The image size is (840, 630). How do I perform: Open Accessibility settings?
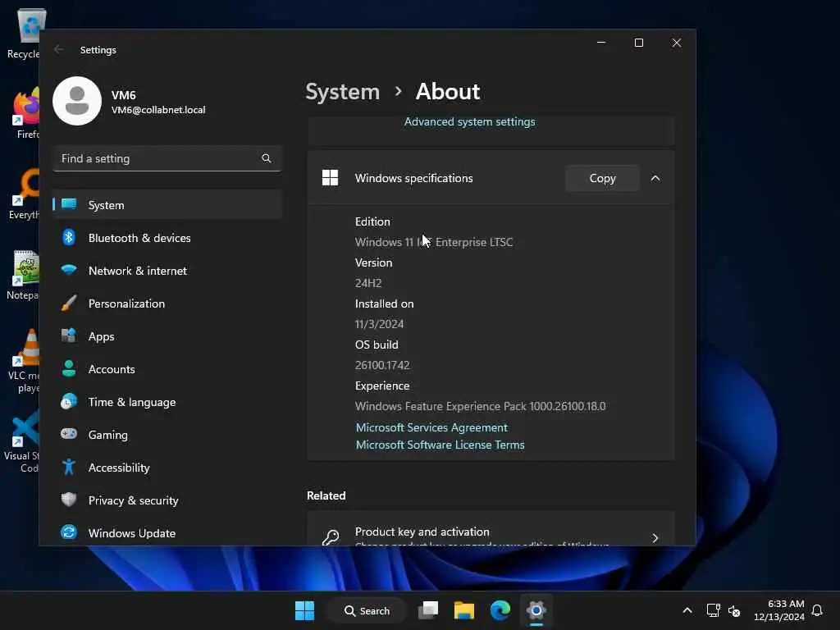coord(167,467)
